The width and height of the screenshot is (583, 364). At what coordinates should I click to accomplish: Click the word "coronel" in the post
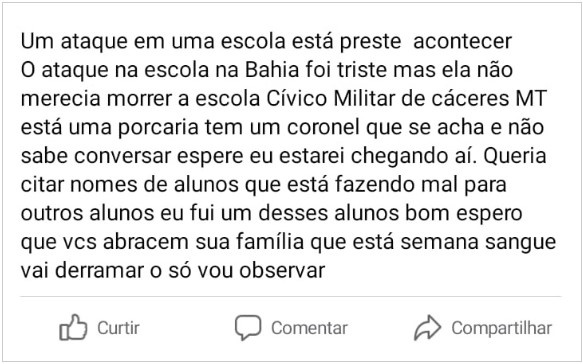tap(323, 127)
